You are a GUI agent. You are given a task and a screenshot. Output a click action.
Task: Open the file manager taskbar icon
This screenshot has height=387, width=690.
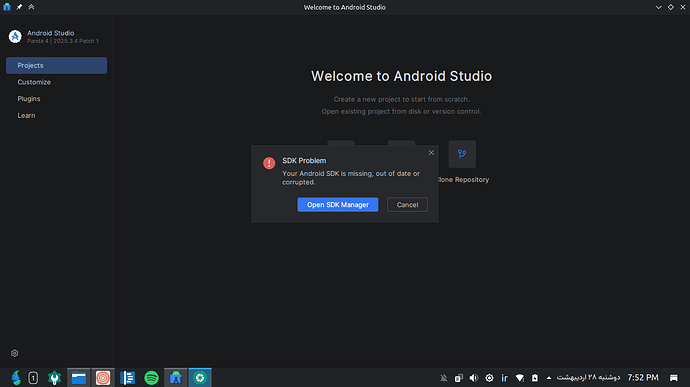(79, 378)
